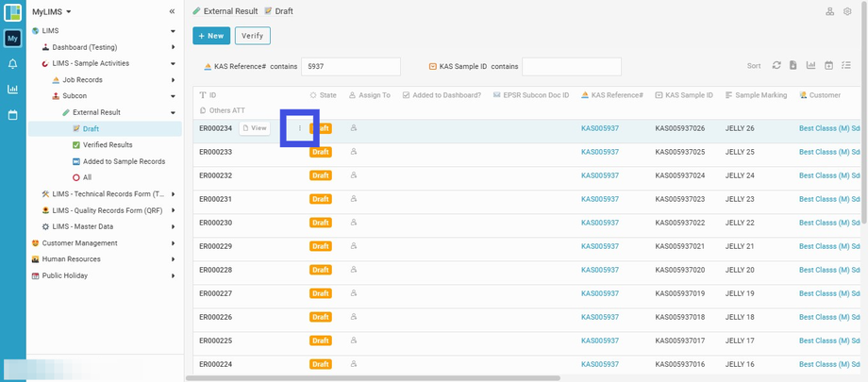
Task: Open the chart icon in left rail
Action: 12,89
